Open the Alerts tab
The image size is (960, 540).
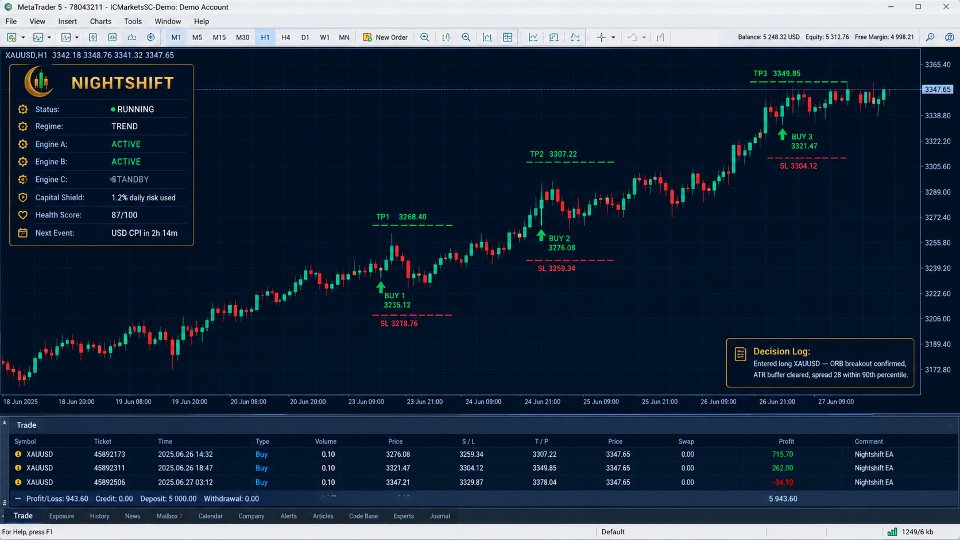[x=288, y=516]
